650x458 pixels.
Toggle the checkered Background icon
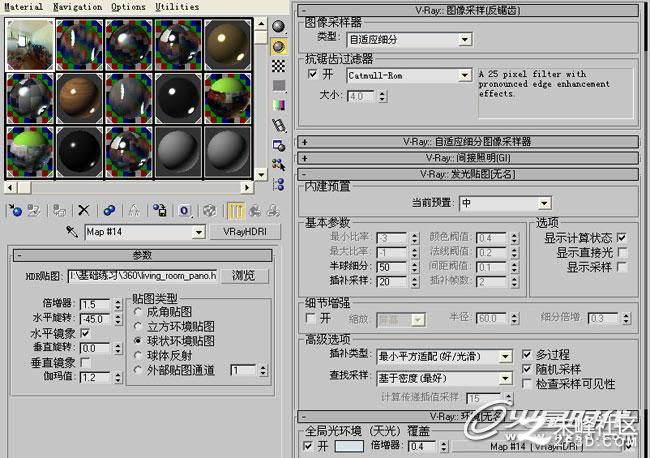tap(278, 66)
